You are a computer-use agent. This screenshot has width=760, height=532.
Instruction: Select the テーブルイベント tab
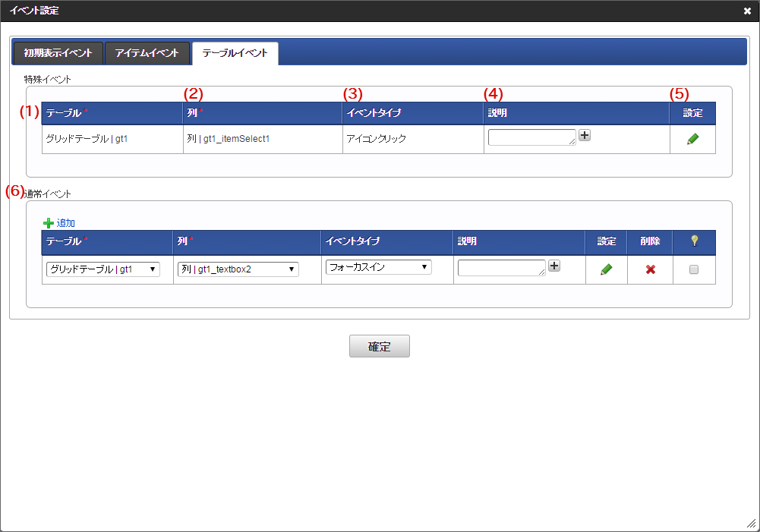pyautogui.click(x=235, y=53)
